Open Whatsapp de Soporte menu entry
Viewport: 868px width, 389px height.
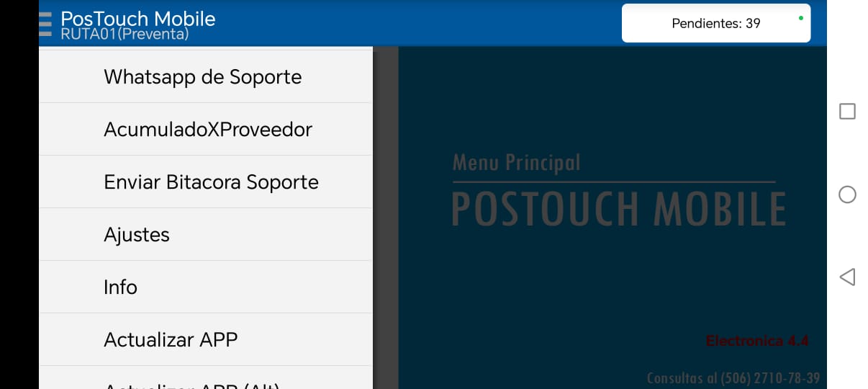click(x=206, y=76)
